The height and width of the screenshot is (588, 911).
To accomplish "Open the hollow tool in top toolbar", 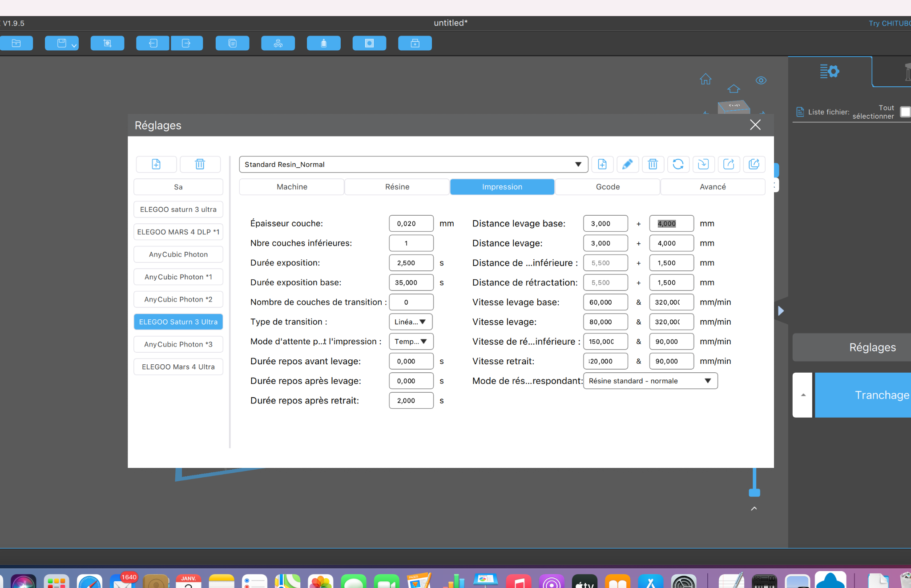I will [x=369, y=43].
